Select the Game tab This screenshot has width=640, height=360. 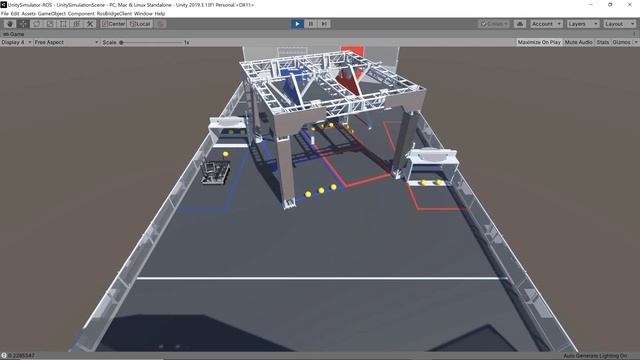coord(14,34)
